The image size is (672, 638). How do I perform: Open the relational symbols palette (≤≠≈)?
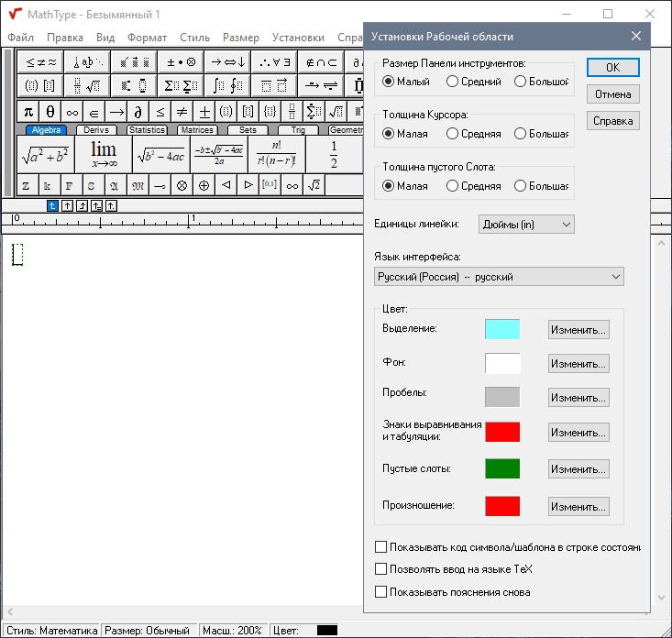tap(40, 62)
